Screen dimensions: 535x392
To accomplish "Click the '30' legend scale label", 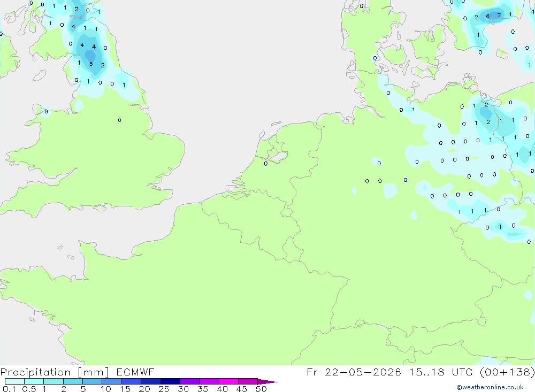I will [183, 389].
